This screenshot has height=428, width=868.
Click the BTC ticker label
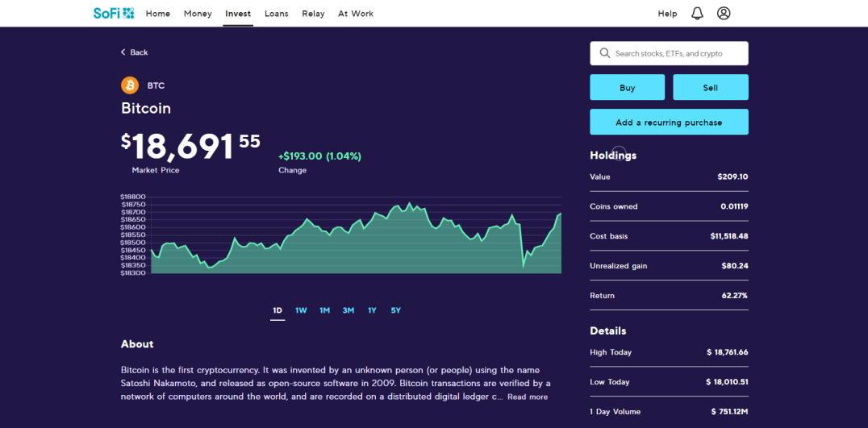pos(156,85)
